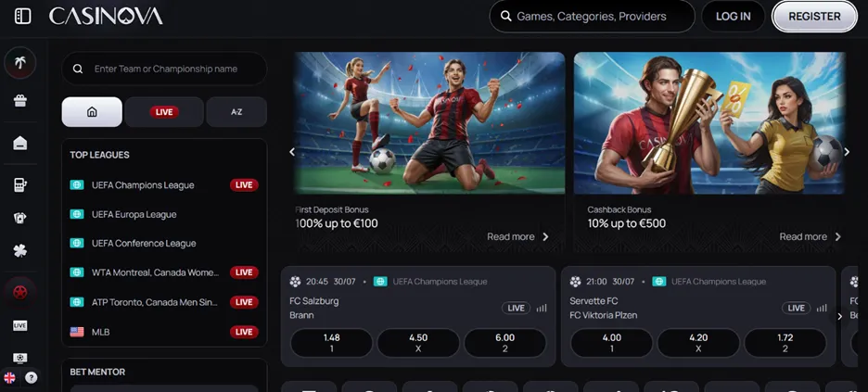Viewport: 868px width, 392px height.
Task: Open the playing cards icon in the sidebar
Action: point(20,218)
